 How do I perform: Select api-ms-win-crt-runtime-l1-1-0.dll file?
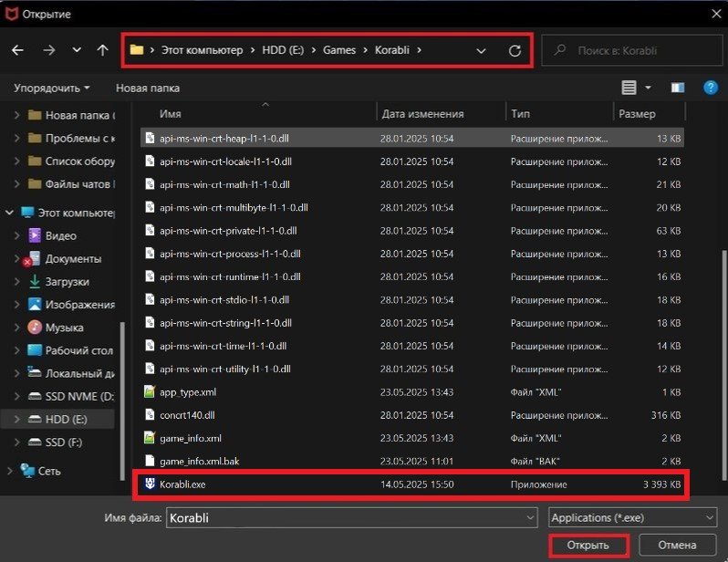pyautogui.click(x=412, y=276)
